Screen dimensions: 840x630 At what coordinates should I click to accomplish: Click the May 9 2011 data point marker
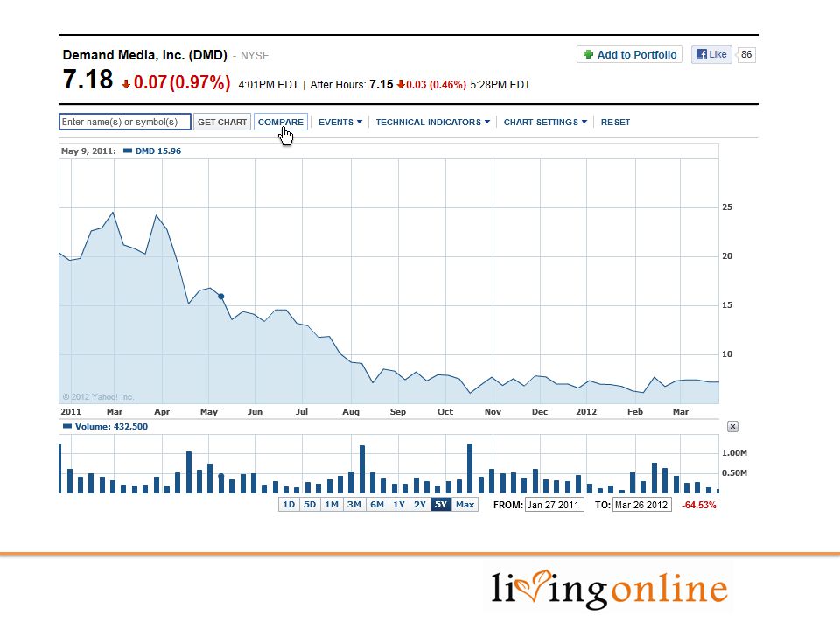click(220, 297)
